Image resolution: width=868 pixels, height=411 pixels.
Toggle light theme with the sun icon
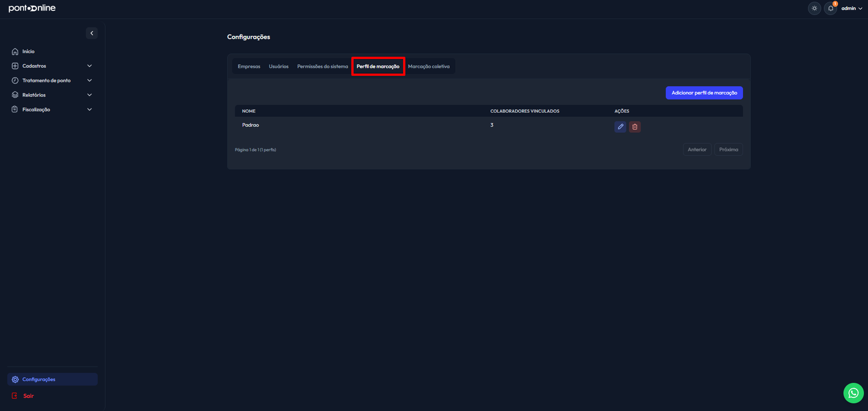point(814,8)
